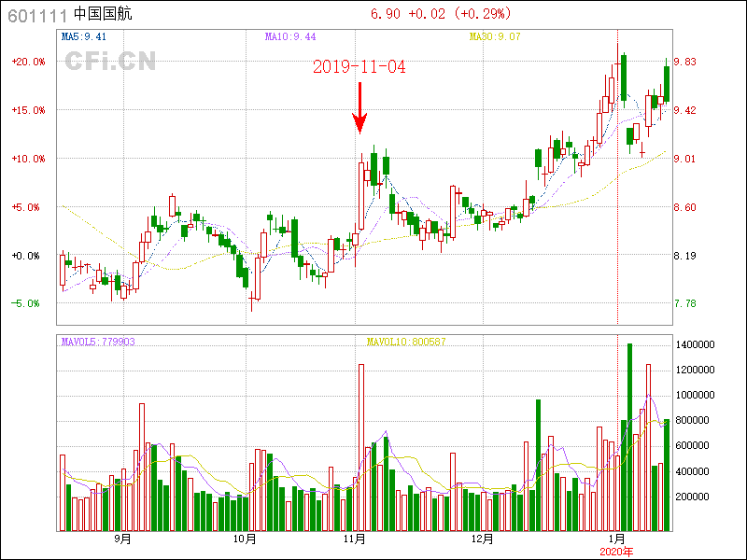Click the 1200000 volume axis label
Viewport: 747px width, 560px height.
click(x=695, y=370)
